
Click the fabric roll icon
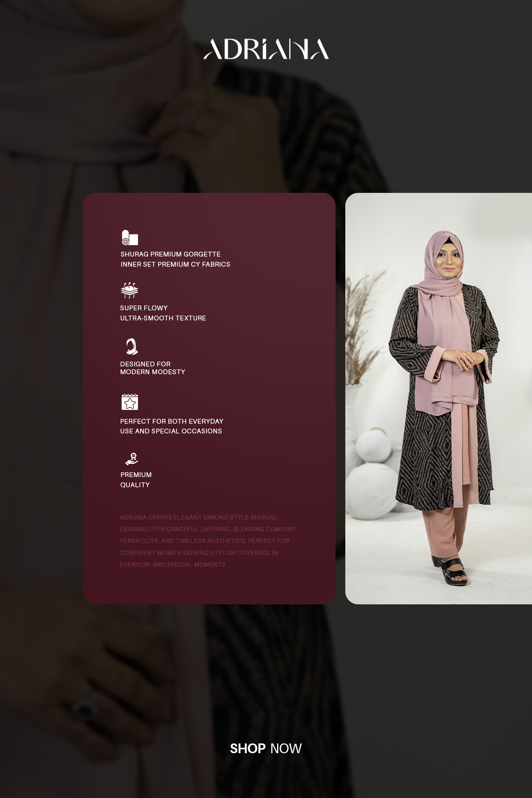pyautogui.click(x=130, y=237)
